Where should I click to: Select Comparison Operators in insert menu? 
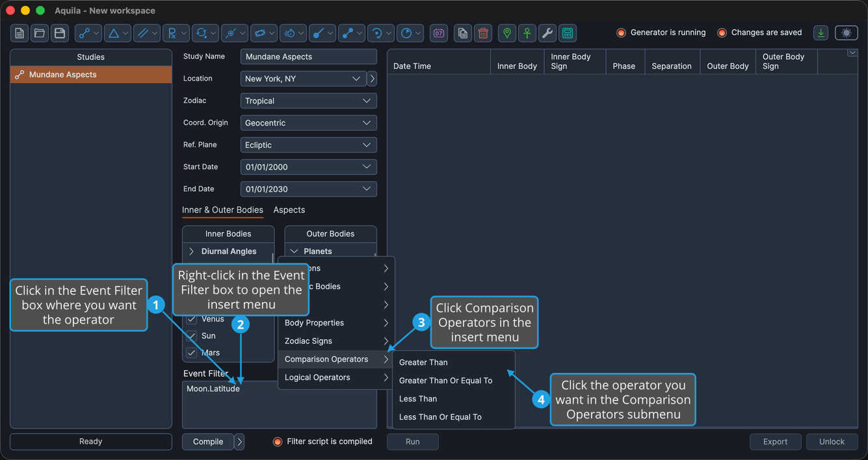point(336,359)
